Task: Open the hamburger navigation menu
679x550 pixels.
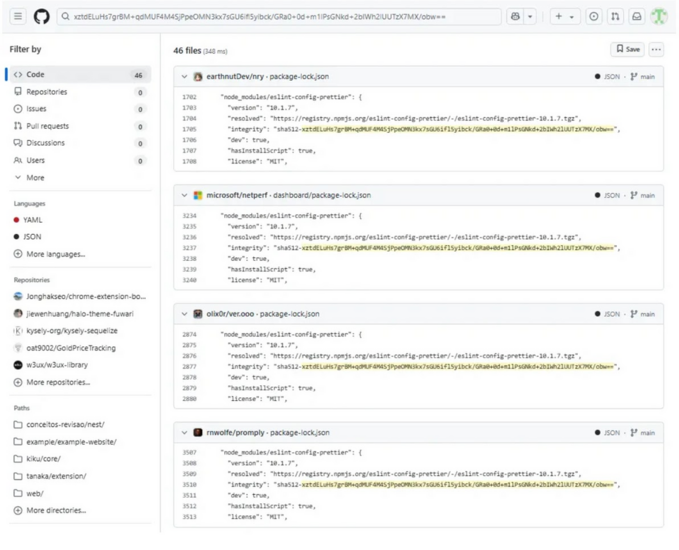Action: 18,16
